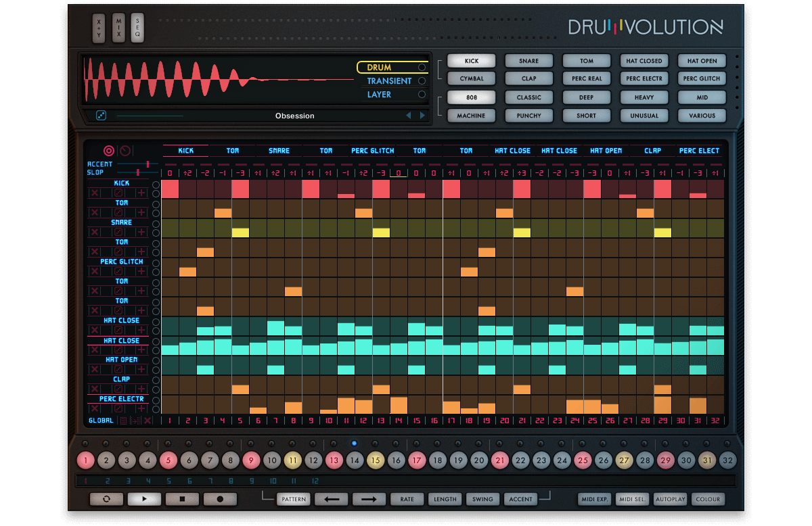The height and width of the screenshot is (526, 812).
Task: Click the loop cycle icon button
Action: point(106,500)
